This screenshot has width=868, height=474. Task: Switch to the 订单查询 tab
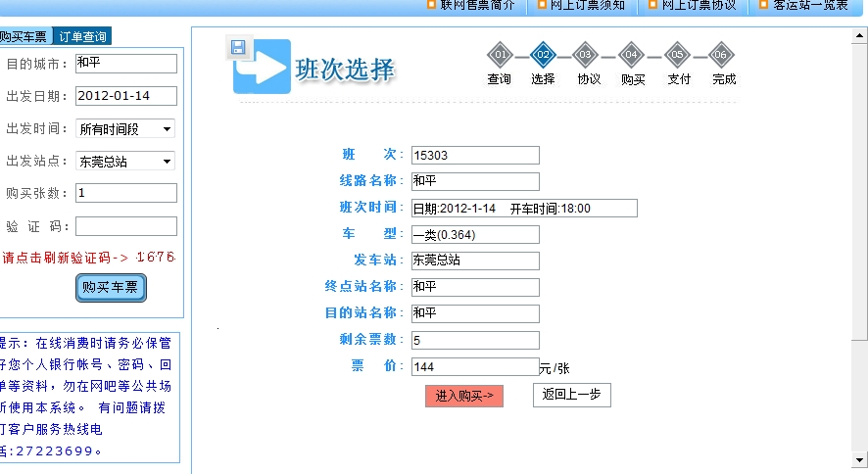(x=82, y=36)
